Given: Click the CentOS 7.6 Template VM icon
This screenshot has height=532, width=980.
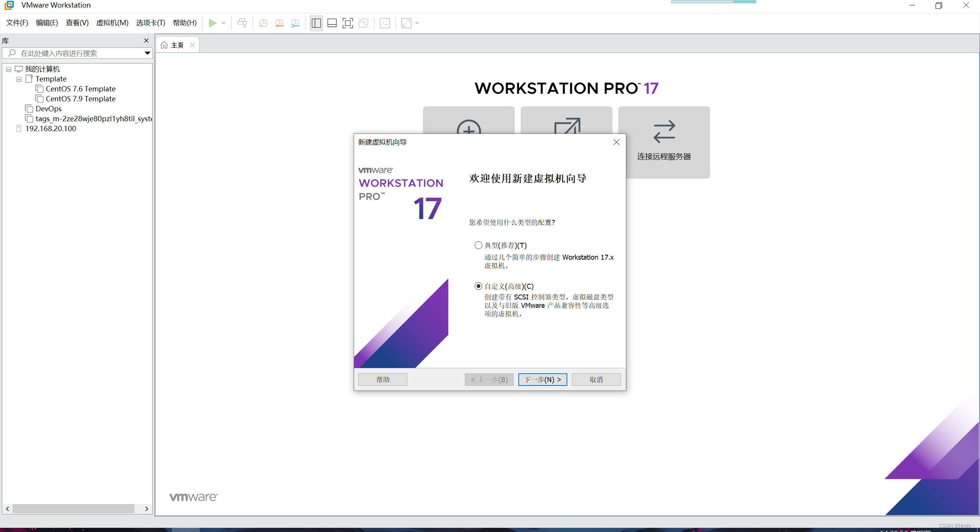Looking at the screenshot, I should (39, 89).
